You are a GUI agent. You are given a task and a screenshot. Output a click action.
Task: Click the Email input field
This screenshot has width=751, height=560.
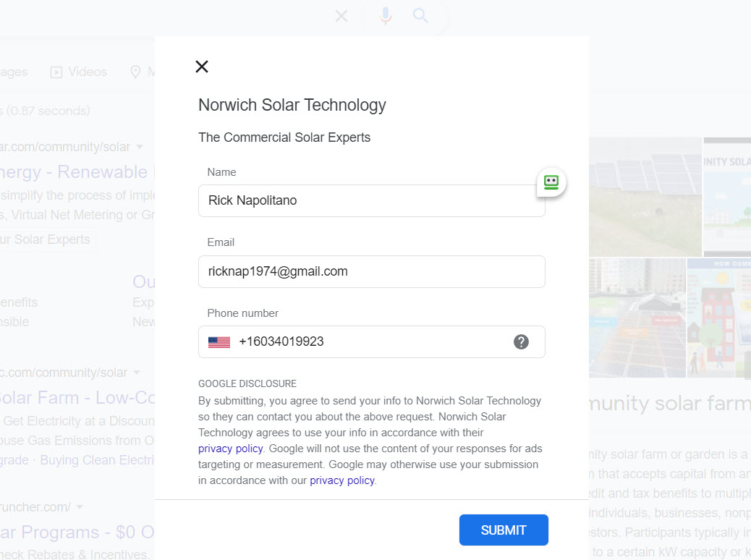point(371,271)
